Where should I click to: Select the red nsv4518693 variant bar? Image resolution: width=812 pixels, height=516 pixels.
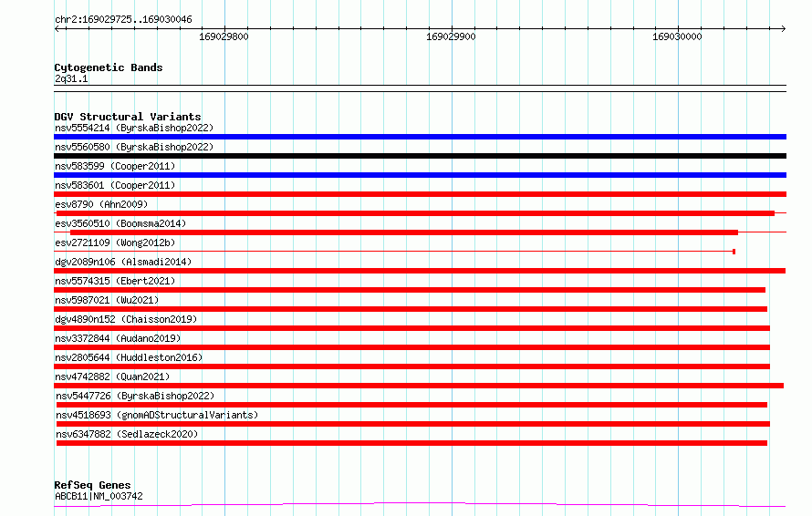(413, 424)
